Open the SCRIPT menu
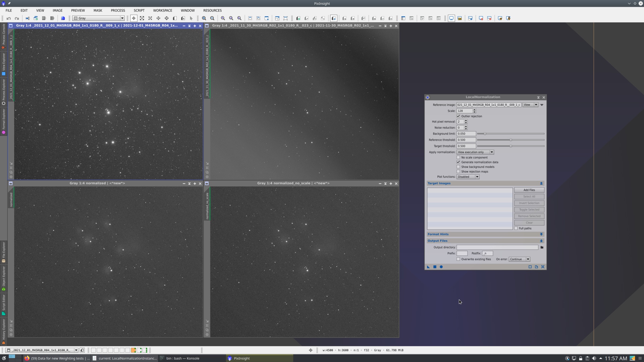This screenshot has height=362, width=644. [x=139, y=10]
